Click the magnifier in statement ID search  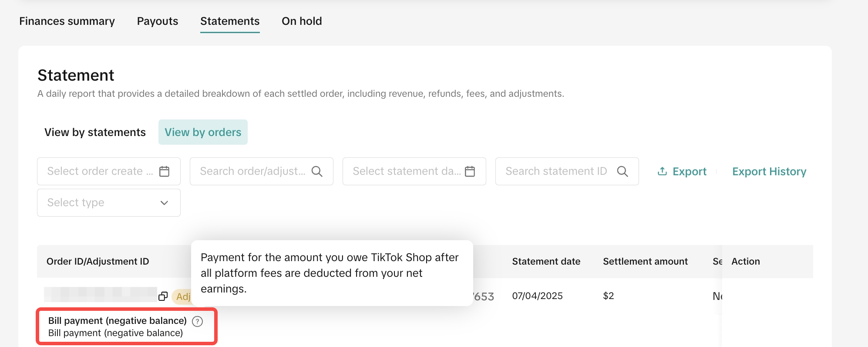622,171
